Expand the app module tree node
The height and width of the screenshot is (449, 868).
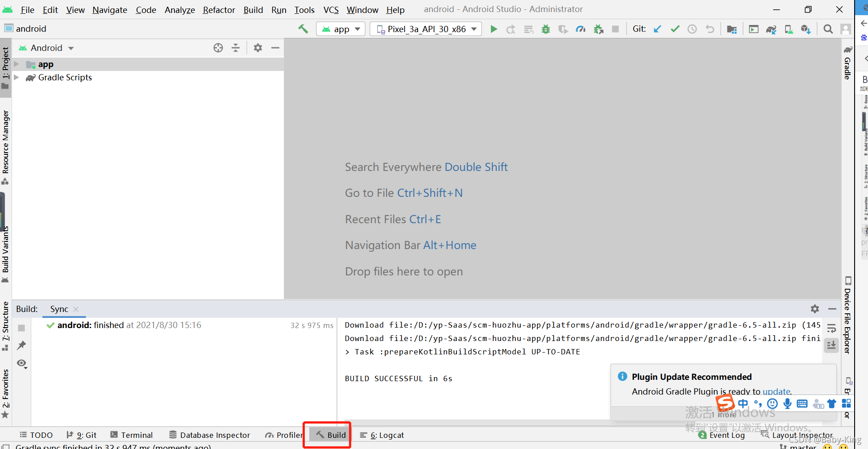click(17, 64)
